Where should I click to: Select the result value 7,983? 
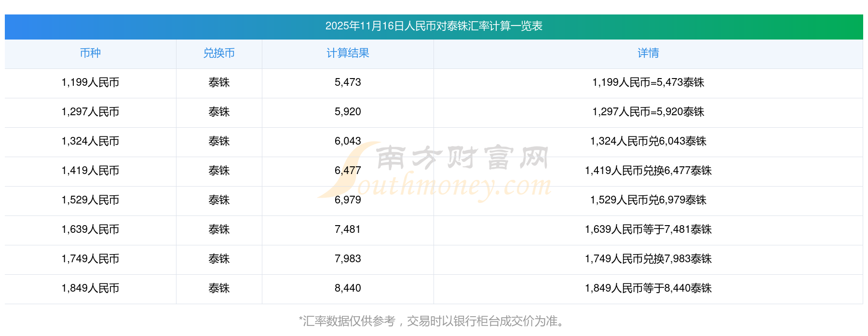[348, 259]
